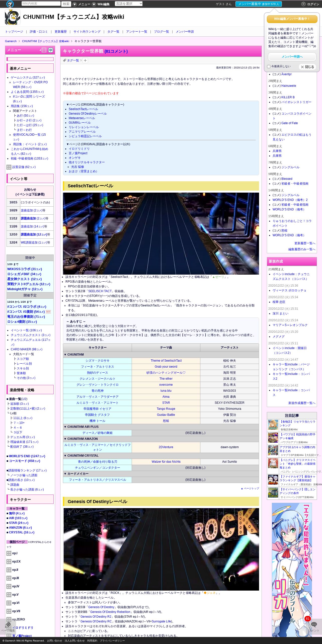Open the Theme of SeelischTact song link
Viewport: 322px width, 644px height.
point(166,361)
